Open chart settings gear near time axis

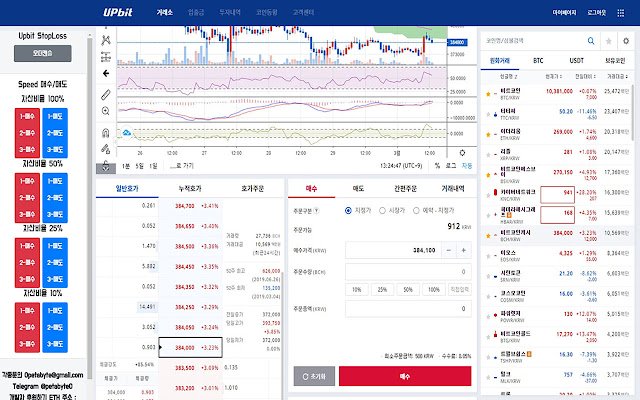coord(462,153)
